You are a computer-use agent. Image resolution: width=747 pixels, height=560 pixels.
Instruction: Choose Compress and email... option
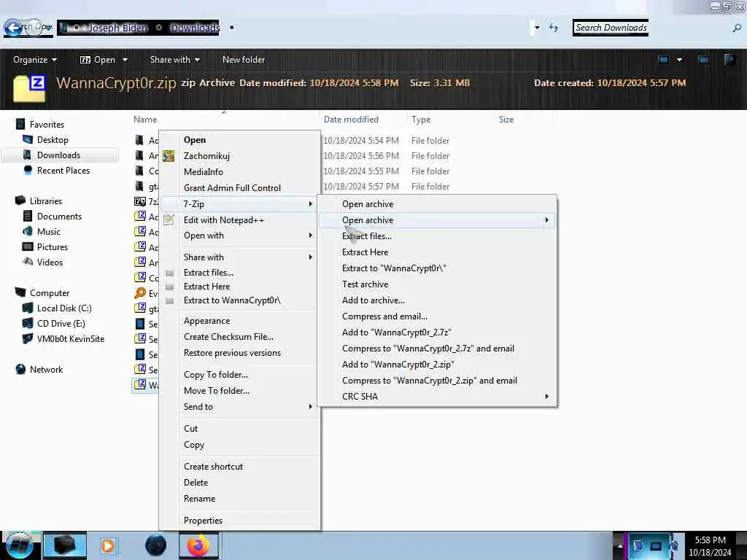click(x=384, y=316)
